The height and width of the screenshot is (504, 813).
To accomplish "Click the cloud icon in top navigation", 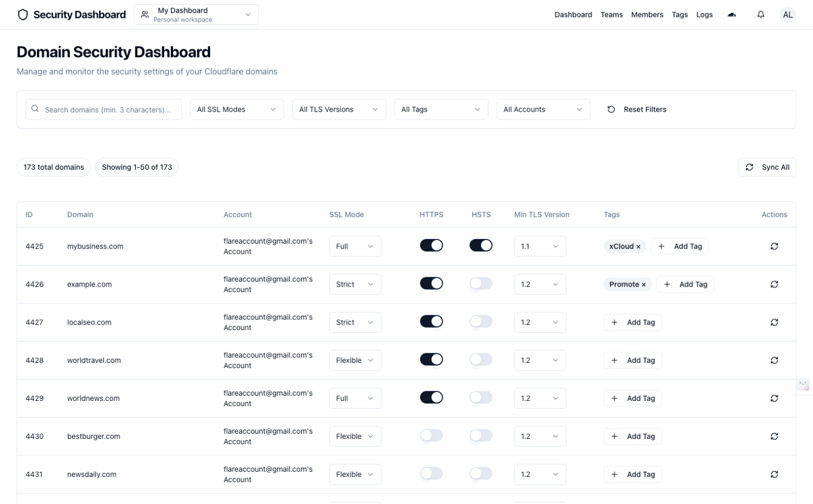I will pyautogui.click(x=731, y=15).
